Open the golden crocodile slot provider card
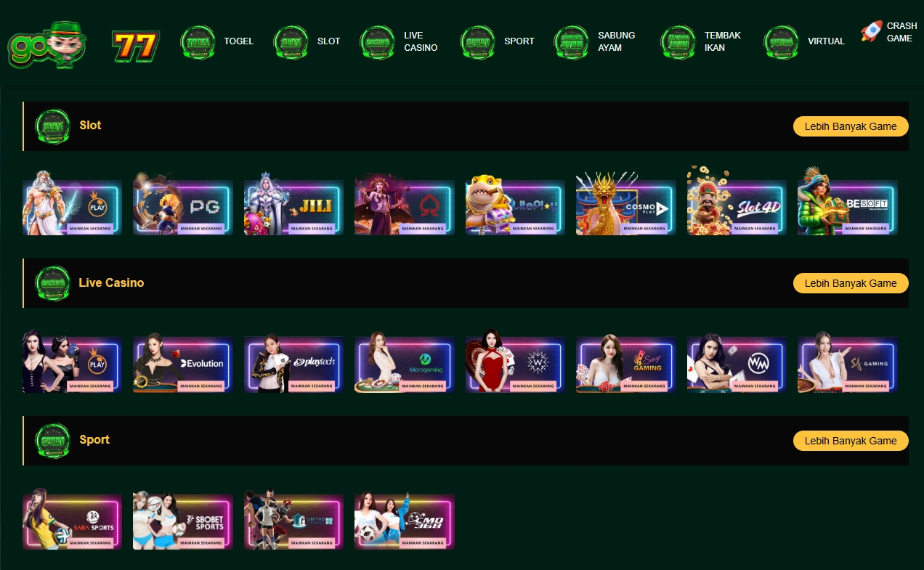The image size is (924, 570). coord(515,205)
